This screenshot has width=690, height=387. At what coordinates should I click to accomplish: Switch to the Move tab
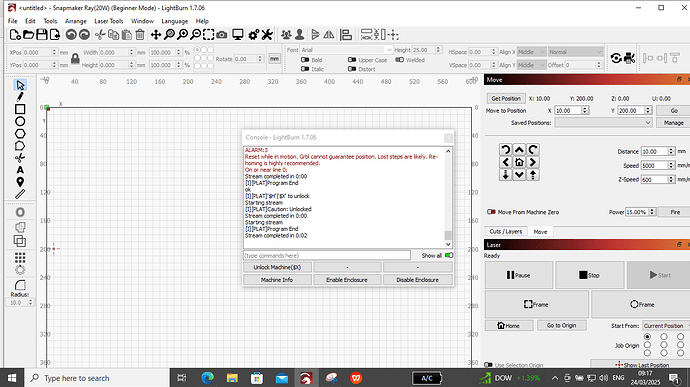click(x=540, y=232)
